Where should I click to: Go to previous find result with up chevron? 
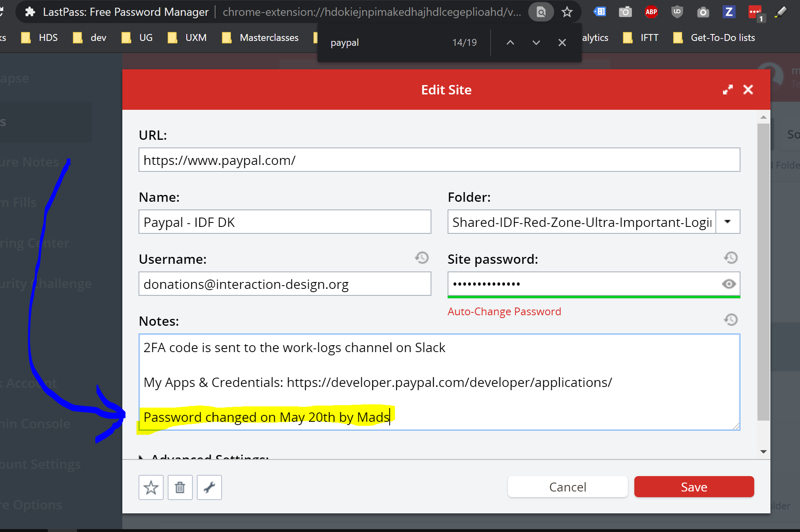coord(510,43)
